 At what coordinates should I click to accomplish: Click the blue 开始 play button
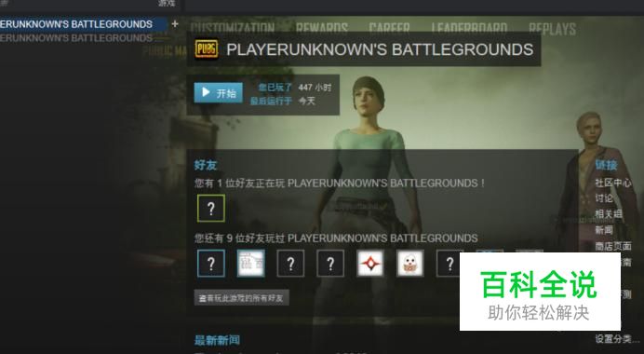pyautogui.click(x=218, y=93)
